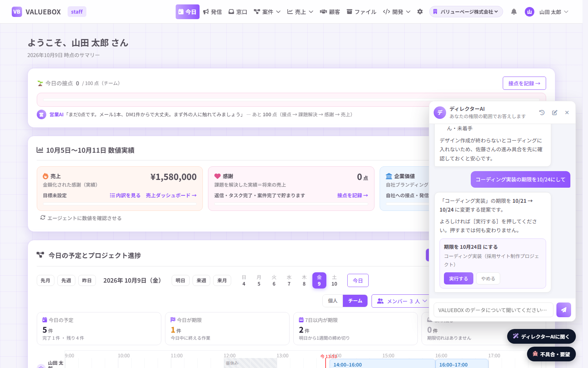The image size is (588, 368).
Task: Select Sunday 4 in week strip
Action: [x=244, y=280]
